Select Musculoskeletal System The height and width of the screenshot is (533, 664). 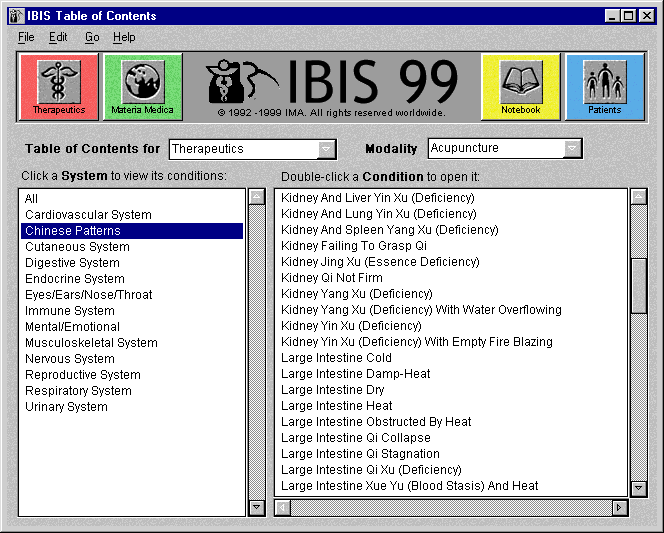[132, 343]
